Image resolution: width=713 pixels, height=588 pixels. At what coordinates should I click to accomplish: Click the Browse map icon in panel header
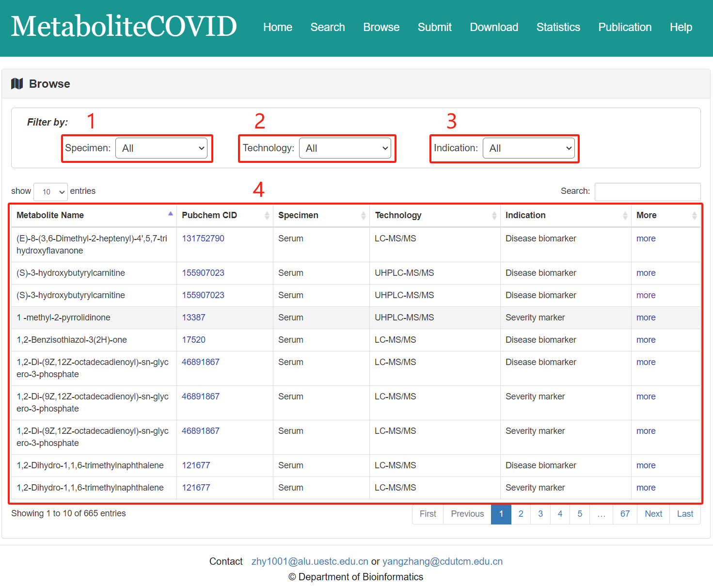(x=17, y=84)
